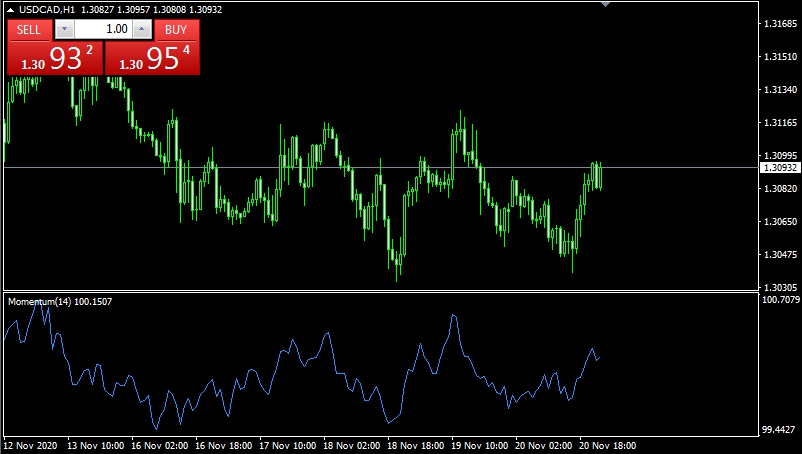This screenshot has width=802, height=454.
Task: Click the chart shift triangle marker at top
Action: 604,4
